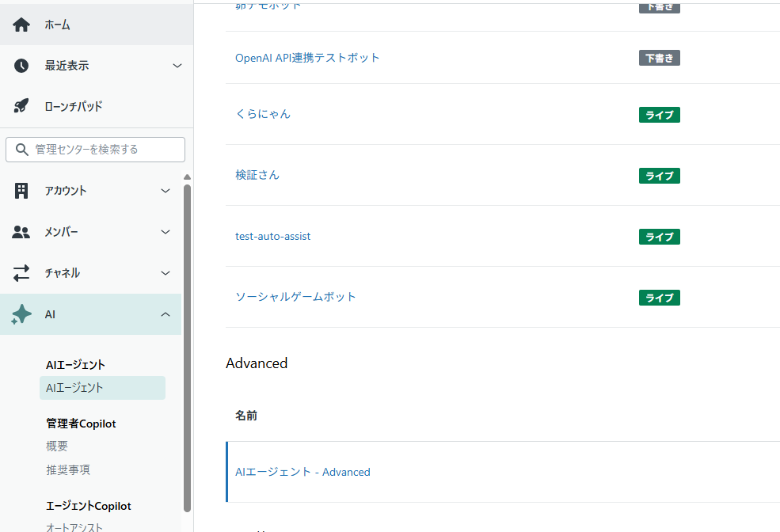The image size is (780, 532).
Task: Collapse the AI section chevron
Action: [x=166, y=314]
